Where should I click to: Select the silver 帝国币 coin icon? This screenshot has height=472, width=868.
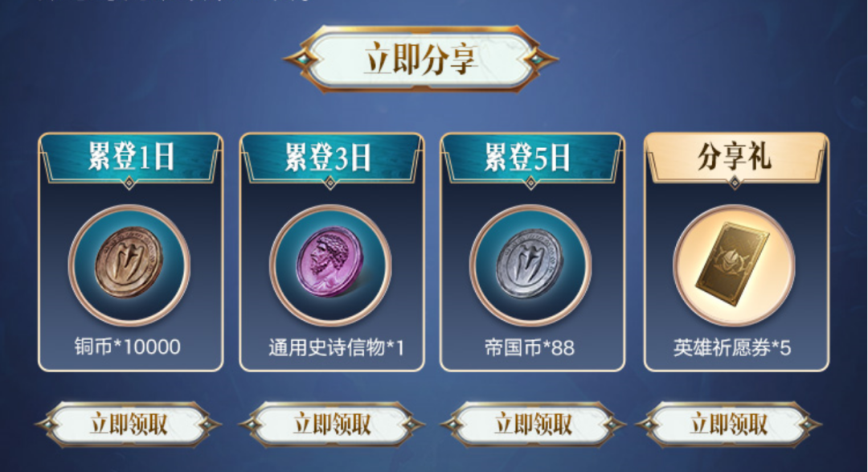point(530,265)
